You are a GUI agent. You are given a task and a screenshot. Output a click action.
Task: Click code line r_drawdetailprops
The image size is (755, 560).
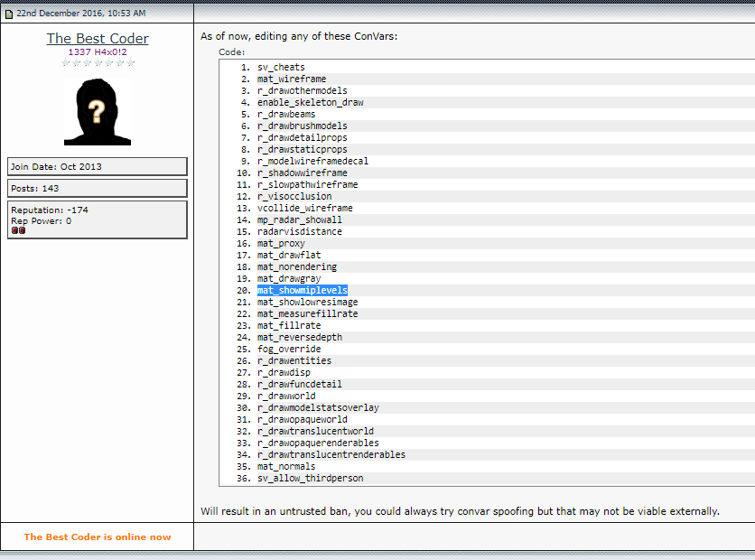coord(302,137)
